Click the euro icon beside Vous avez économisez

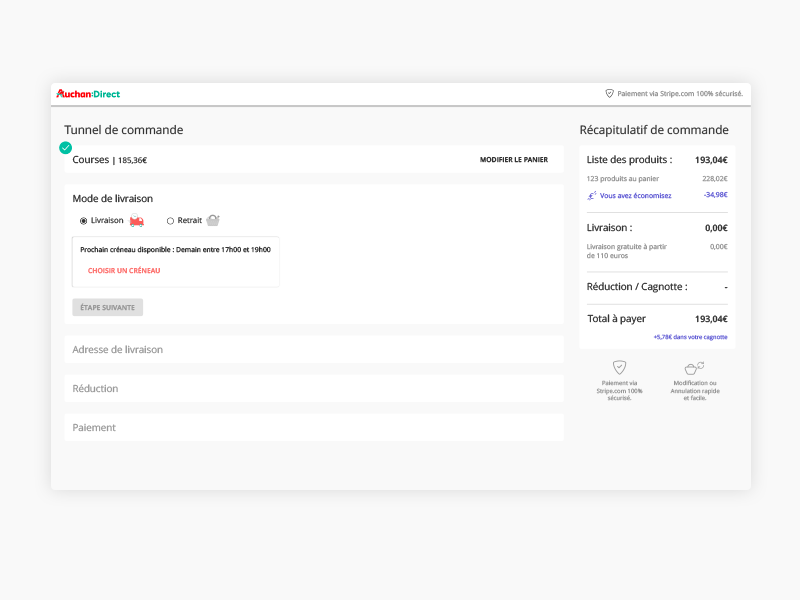590,196
